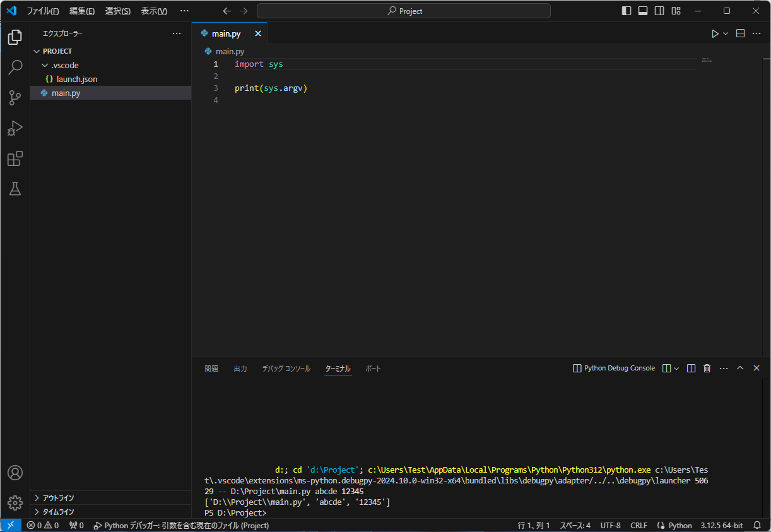Open hidden menus with title bar ellipsis

[x=184, y=11]
